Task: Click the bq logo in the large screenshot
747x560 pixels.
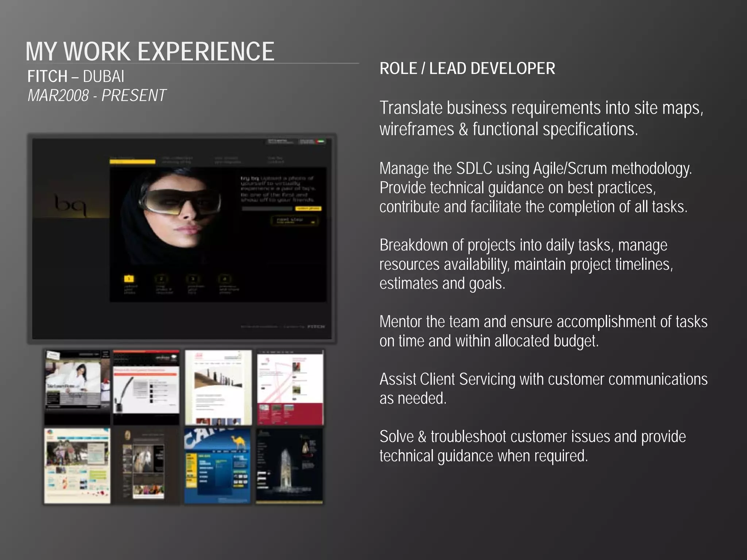Action: click(x=70, y=205)
